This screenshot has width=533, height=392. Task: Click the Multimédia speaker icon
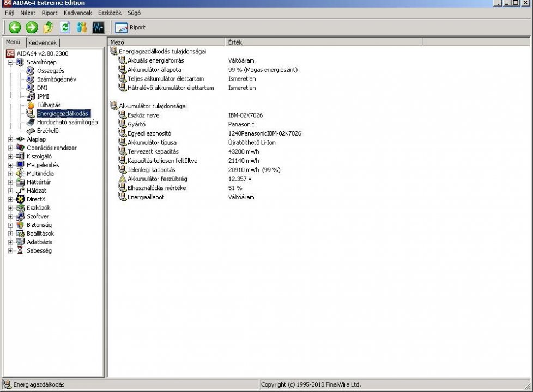coord(20,174)
